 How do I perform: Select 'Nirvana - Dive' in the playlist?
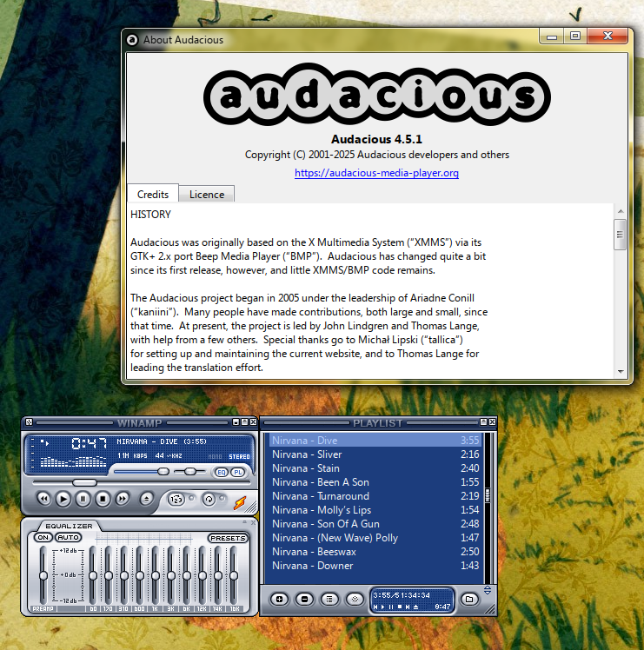point(375,441)
